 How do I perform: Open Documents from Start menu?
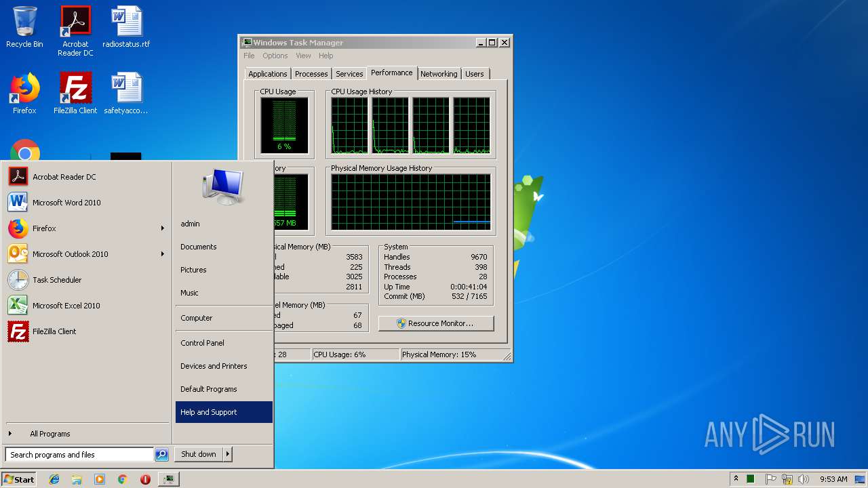point(224,247)
